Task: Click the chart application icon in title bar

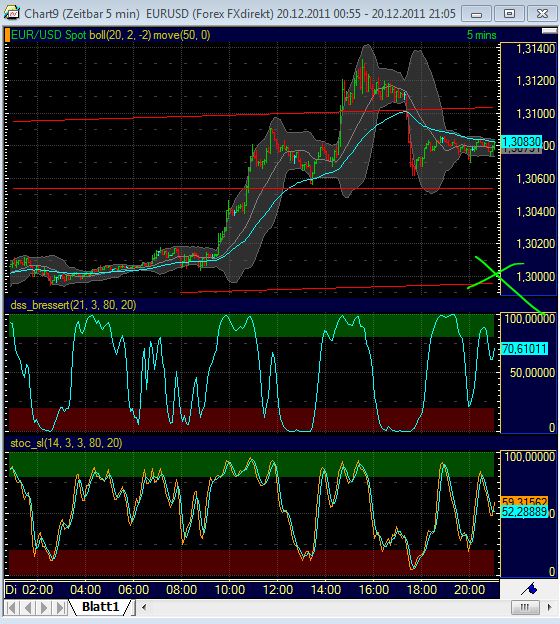Action: pos(12,13)
